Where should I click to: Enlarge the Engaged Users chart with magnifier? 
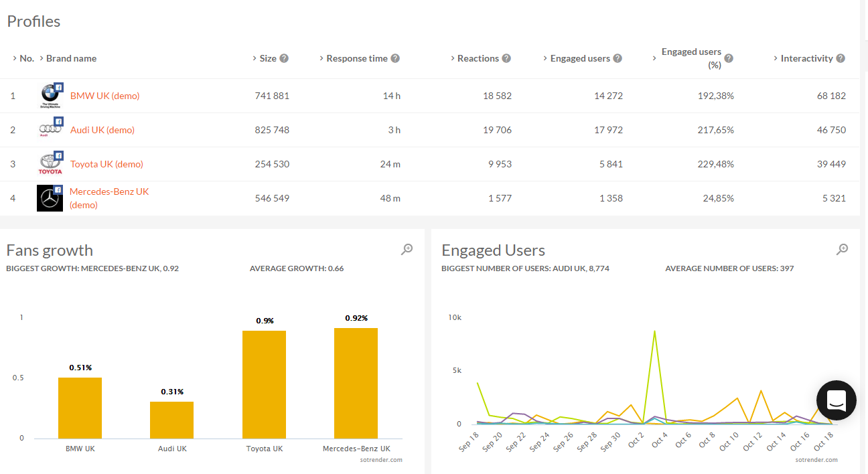[843, 250]
